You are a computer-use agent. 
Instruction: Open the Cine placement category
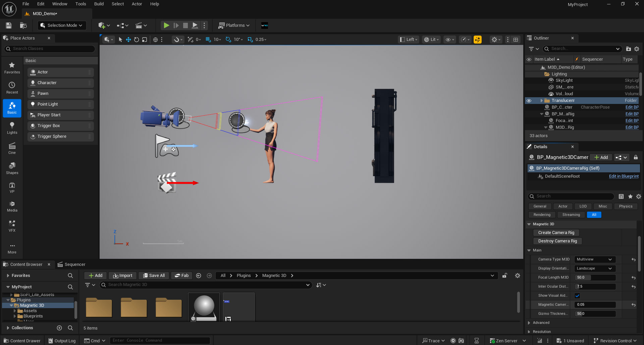12,149
